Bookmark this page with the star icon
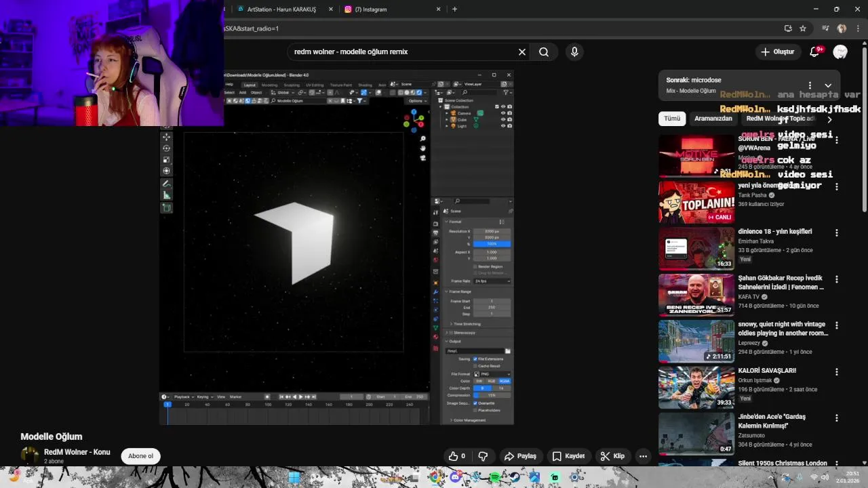 click(803, 28)
